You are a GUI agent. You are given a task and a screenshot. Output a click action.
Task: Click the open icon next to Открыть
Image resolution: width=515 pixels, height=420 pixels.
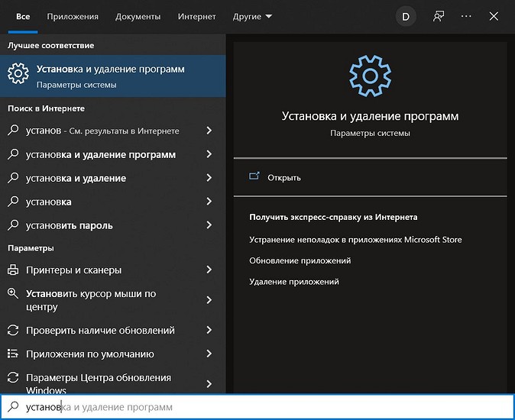[x=255, y=177]
